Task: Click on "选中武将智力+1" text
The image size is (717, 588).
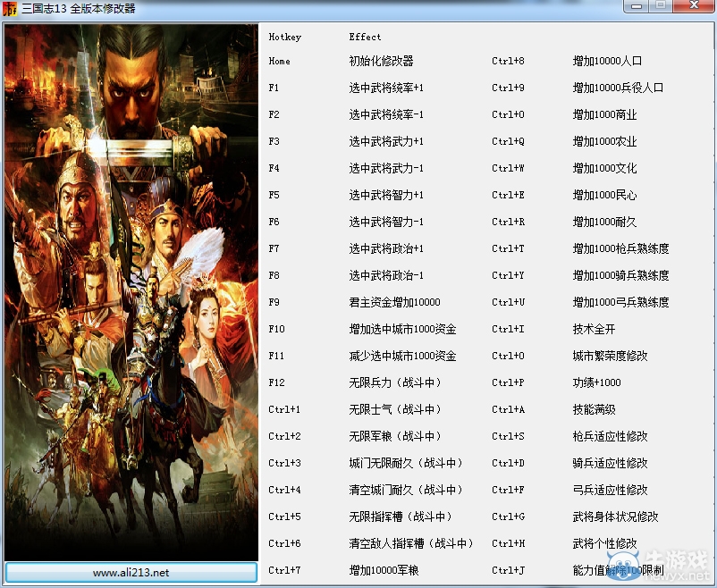Action: (x=386, y=195)
